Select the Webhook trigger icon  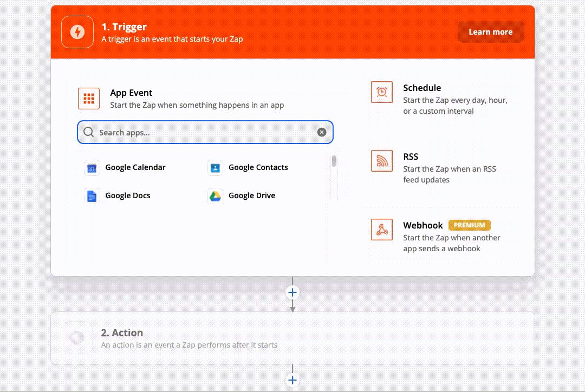pyautogui.click(x=382, y=230)
